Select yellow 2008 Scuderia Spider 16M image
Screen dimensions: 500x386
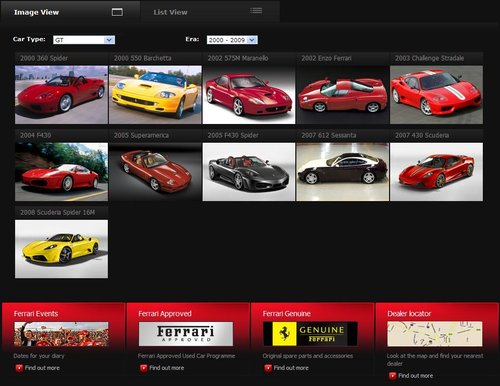(61, 249)
